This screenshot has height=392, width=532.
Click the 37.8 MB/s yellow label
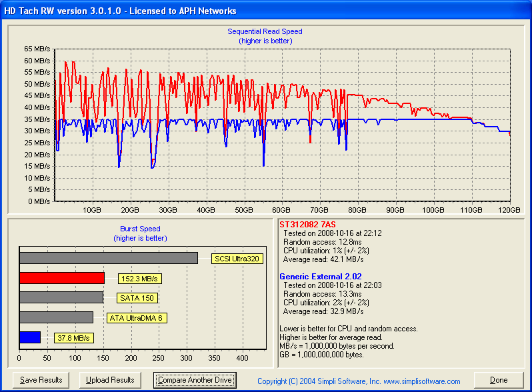click(x=73, y=338)
